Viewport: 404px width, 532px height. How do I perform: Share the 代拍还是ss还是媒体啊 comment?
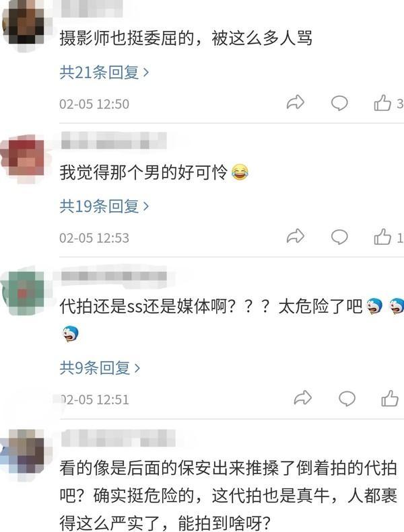point(303,397)
